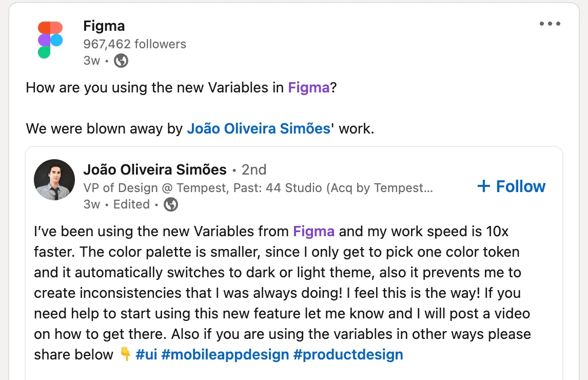The height and width of the screenshot is (380, 588).
Task: View Figma's 967,462 followers
Action: click(134, 44)
